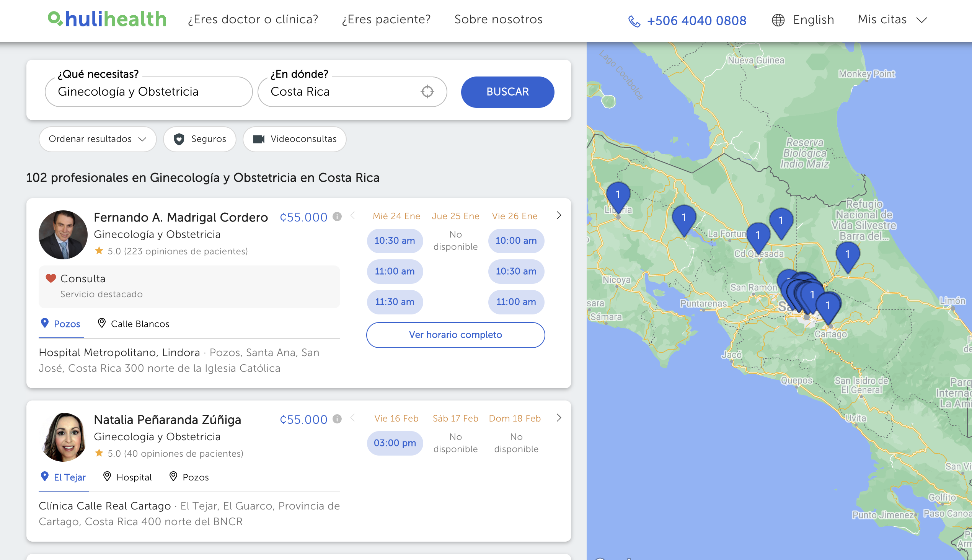Open Sobre nosotros in the top menu
This screenshot has width=972, height=560.
pos(498,19)
